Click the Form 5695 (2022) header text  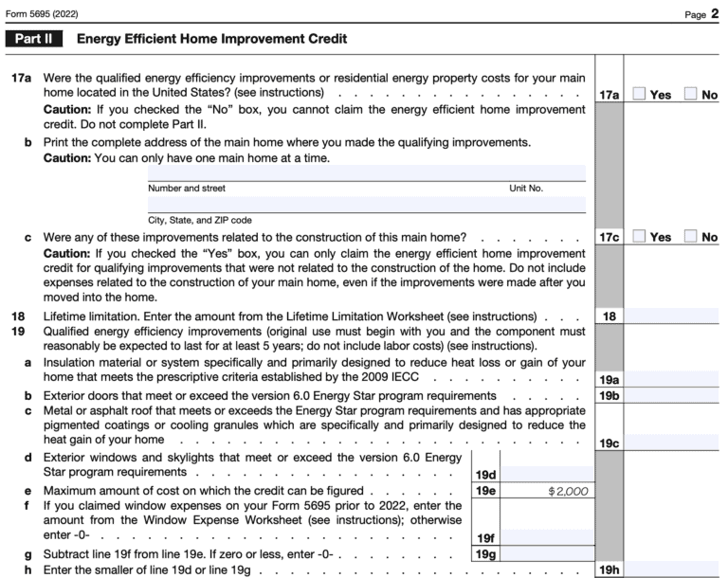pos(45,11)
